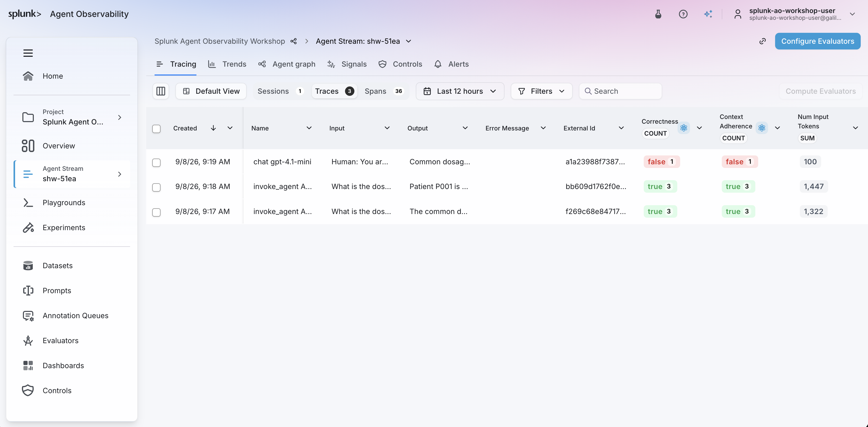This screenshot has width=868, height=427.
Task: Click the Project folder icon
Action: coord(28,117)
